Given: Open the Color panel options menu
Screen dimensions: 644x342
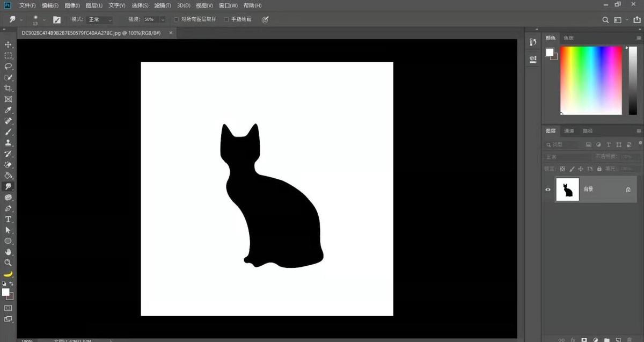Looking at the screenshot, I should tap(639, 38).
